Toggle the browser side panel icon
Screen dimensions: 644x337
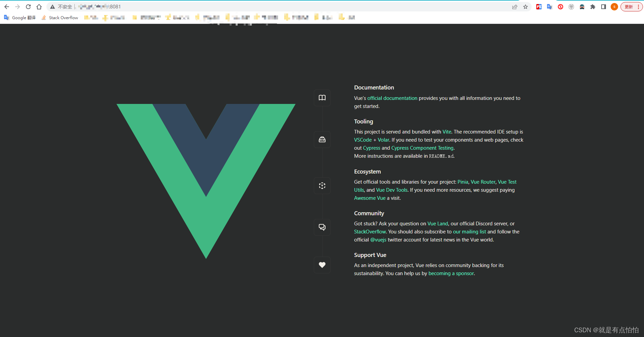(x=604, y=7)
